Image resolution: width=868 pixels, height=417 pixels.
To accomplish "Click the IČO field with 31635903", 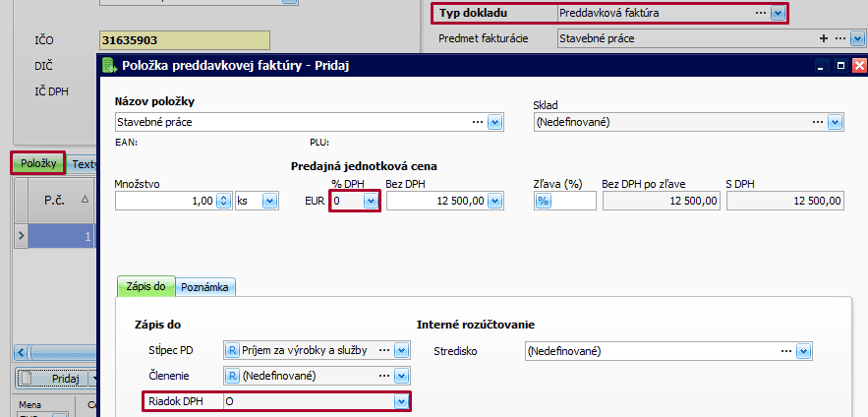I will tap(183, 40).
